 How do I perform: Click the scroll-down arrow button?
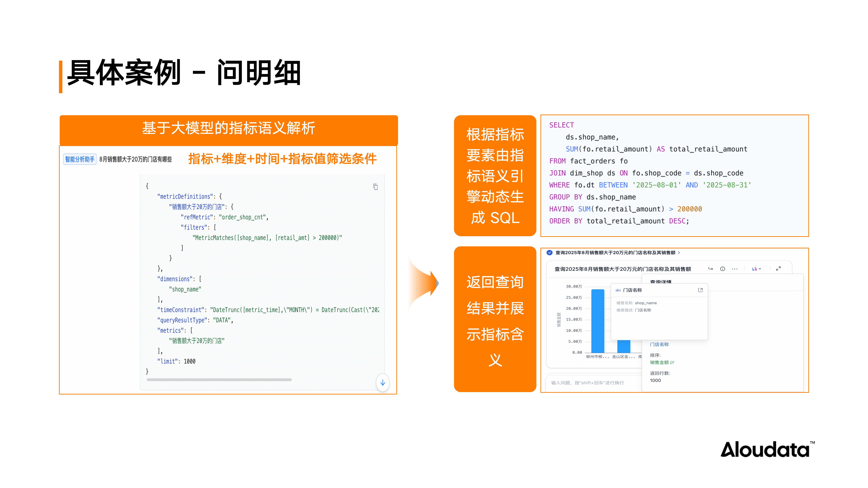[x=382, y=383]
